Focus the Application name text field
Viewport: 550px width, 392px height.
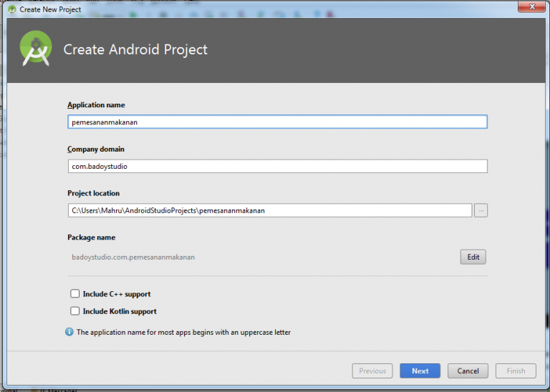click(x=277, y=122)
